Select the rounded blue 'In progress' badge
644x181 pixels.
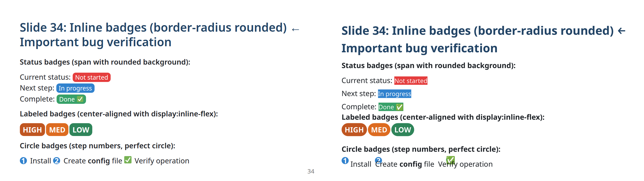[x=75, y=88]
